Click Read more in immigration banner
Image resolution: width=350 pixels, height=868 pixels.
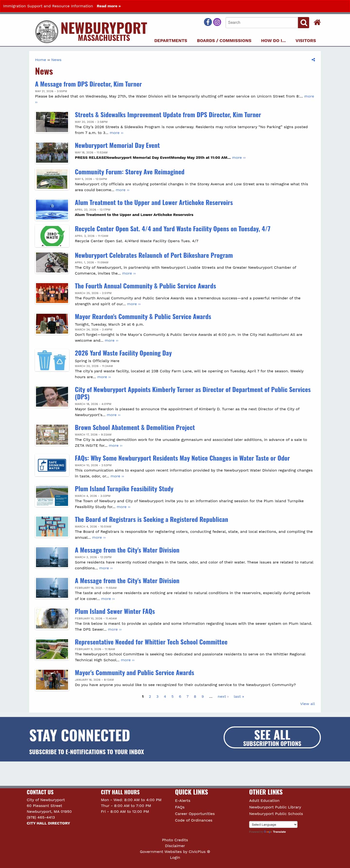click(x=108, y=6)
